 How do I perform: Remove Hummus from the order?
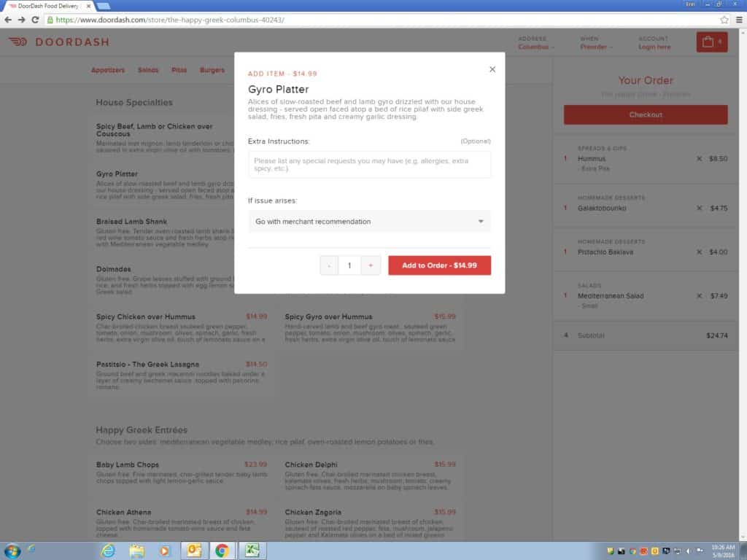[699, 158]
